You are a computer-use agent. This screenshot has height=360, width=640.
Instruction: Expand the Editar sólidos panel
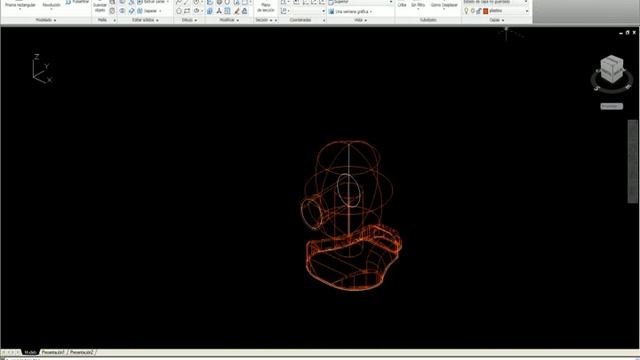pos(145,20)
